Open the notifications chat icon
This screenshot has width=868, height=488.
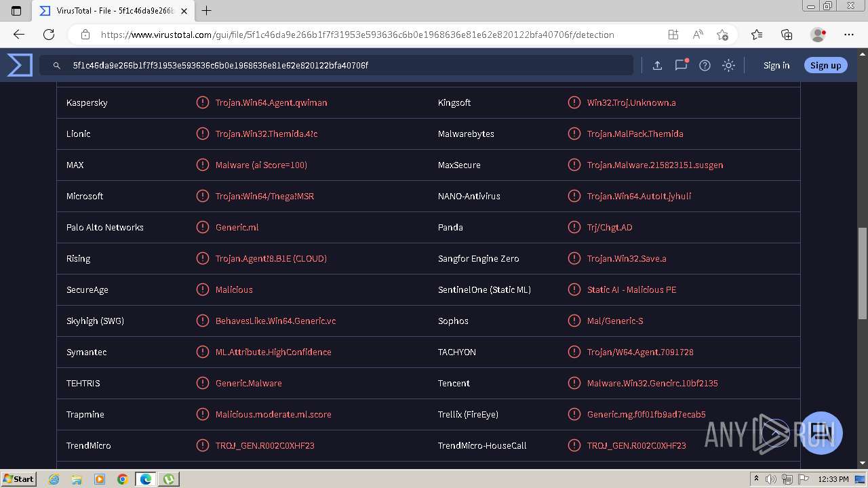(x=681, y=66)
